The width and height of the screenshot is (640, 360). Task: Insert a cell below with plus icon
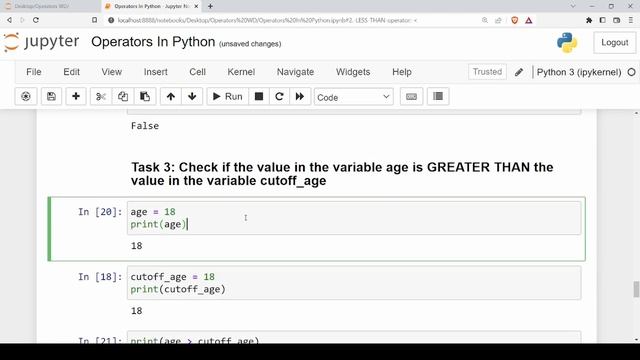coord(76,96)
